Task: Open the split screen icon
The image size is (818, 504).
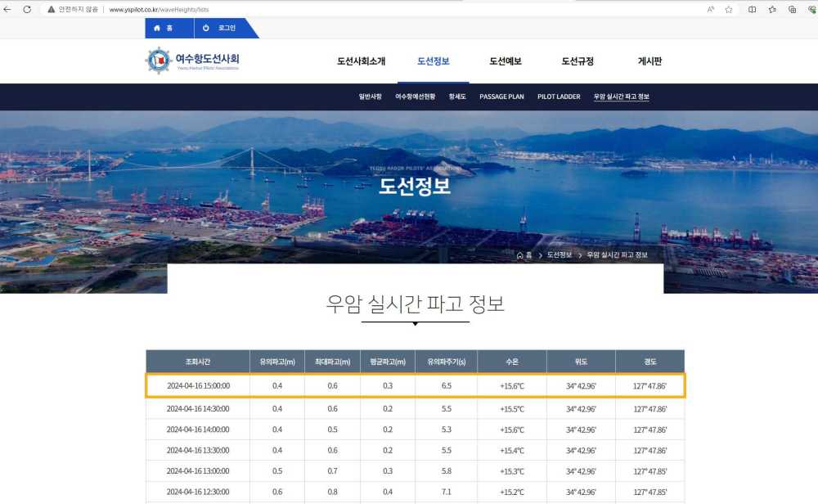Action: pos(751,8)
